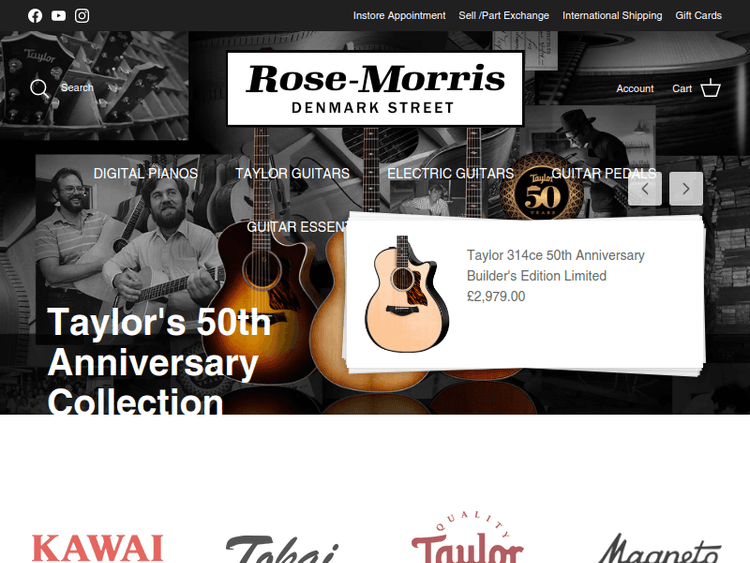750x563 pixels.
Task: Open the Taylor 314ce guitar product thumbnail
Action: (407, 294)
